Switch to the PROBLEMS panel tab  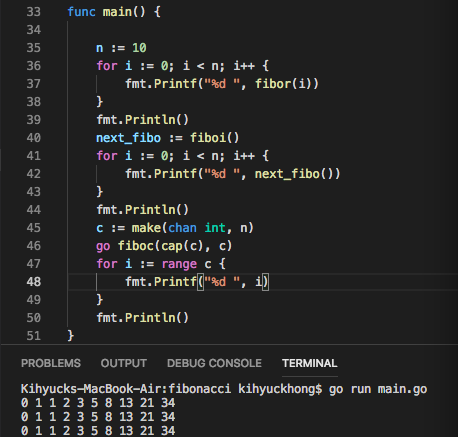click(51, 363)
